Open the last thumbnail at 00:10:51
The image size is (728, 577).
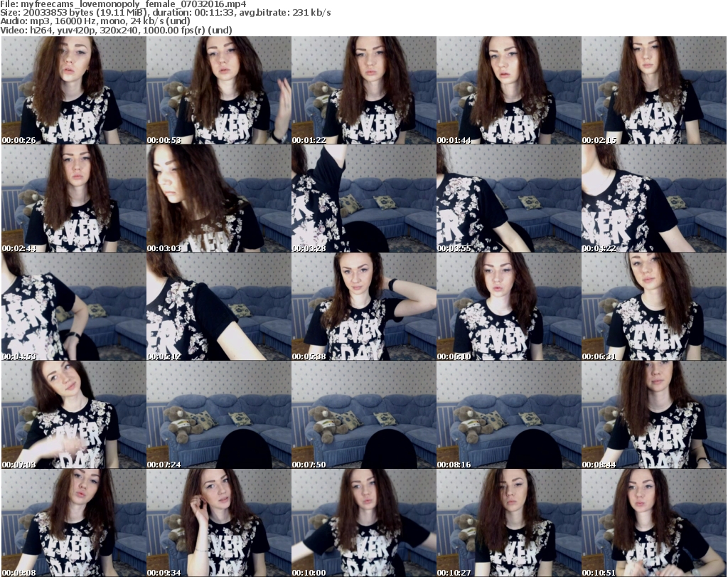654,523
